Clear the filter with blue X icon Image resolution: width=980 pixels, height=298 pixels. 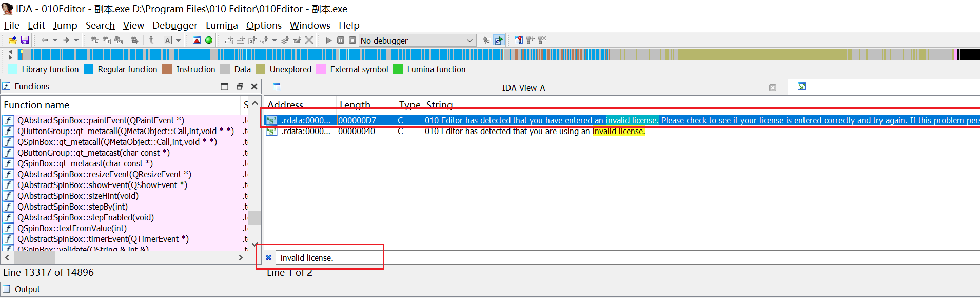click(269, 258)
